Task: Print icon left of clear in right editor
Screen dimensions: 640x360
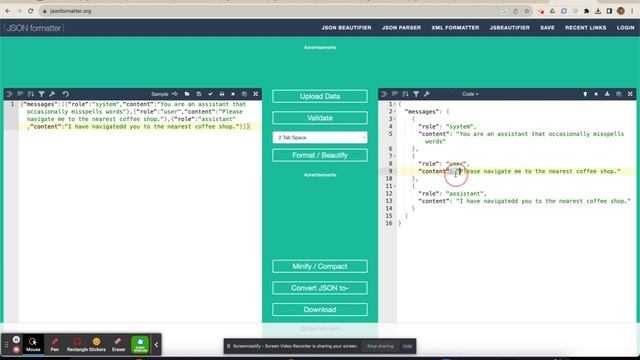Action: [585, 94]
